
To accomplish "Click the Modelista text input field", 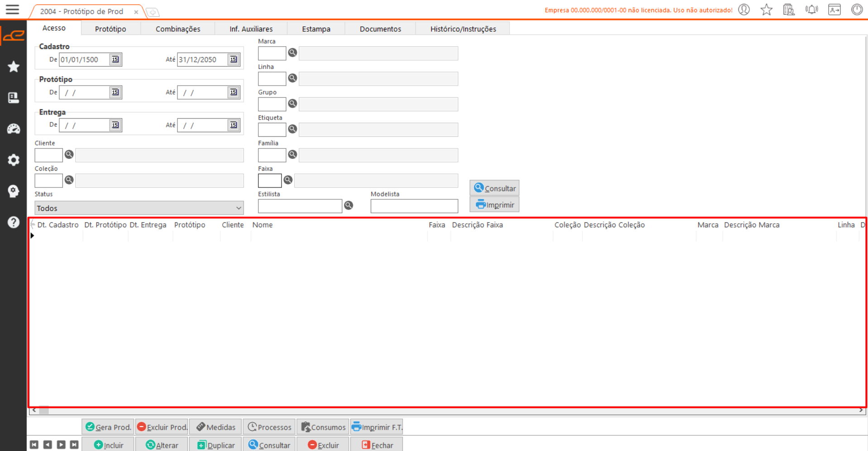I will point(414,206).
